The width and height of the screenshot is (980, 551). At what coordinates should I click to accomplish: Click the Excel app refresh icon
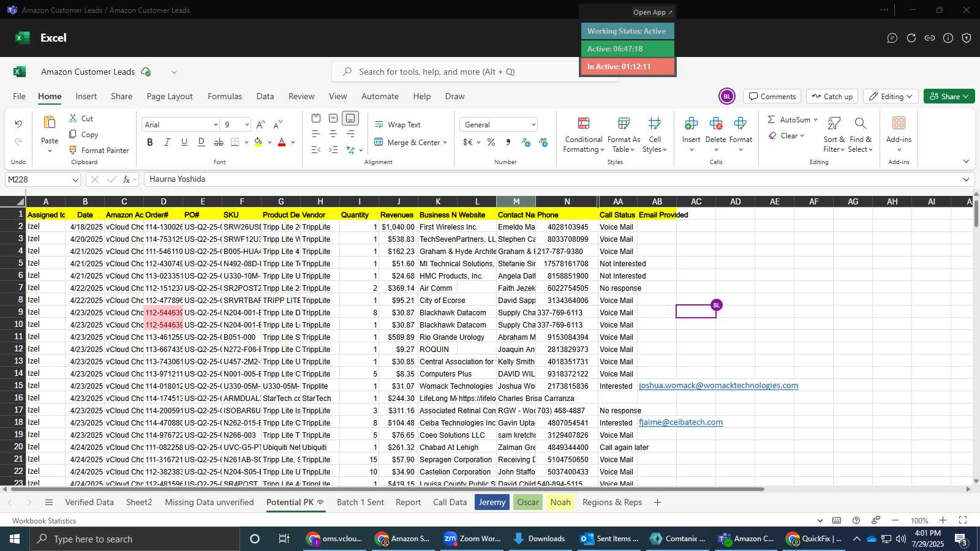point(911,38)
